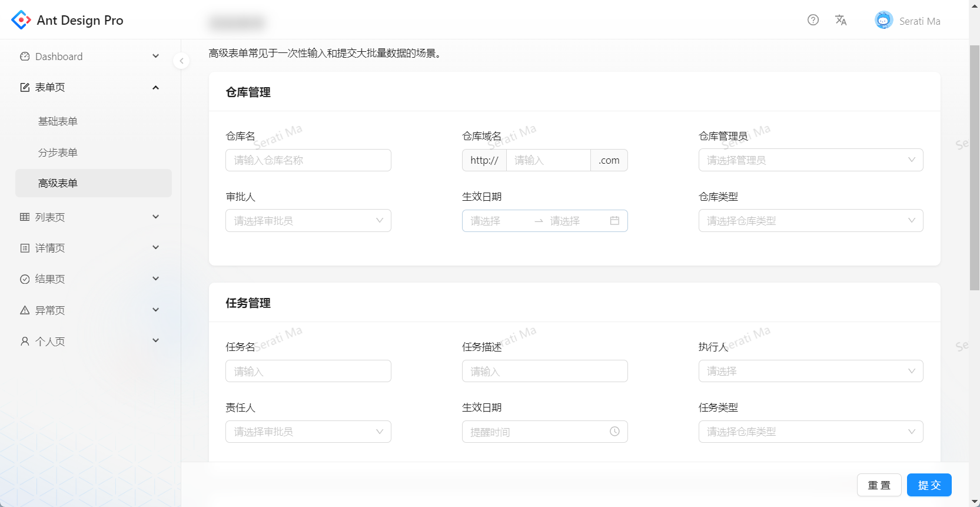
Task: Click the 提醒时间 time picker field
Action: pyautogui.click(x=545, y=432)
